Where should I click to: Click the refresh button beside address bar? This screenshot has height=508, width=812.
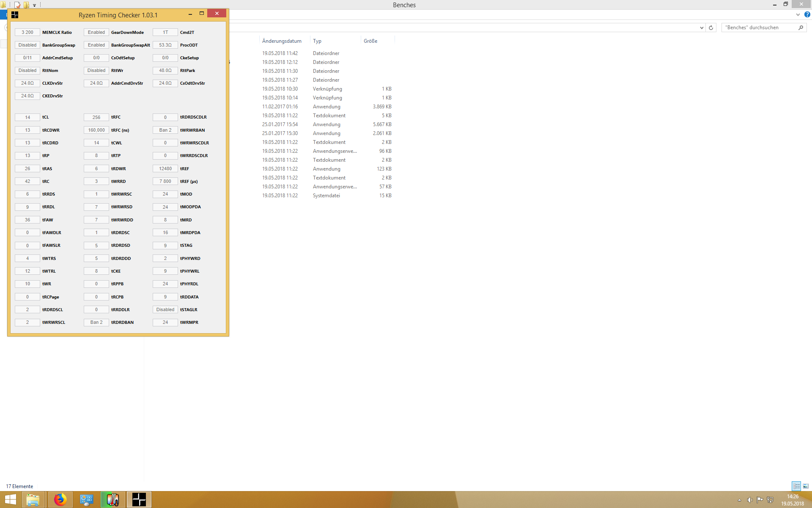711,28
